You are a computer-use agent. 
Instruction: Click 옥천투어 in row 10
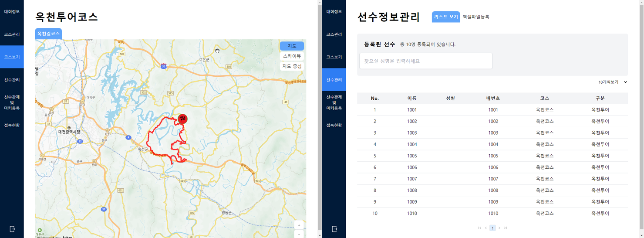(x=600, y=214)
